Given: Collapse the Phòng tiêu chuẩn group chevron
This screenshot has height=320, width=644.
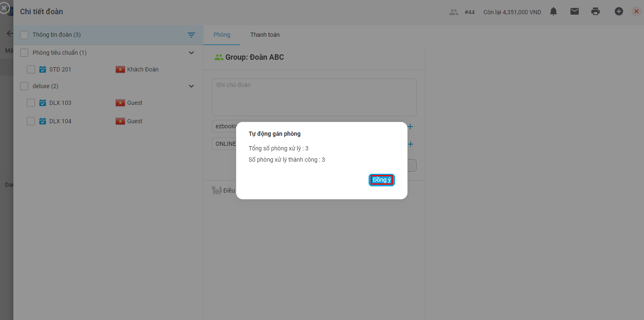Looking at the screenshot, I should [191, 53].
